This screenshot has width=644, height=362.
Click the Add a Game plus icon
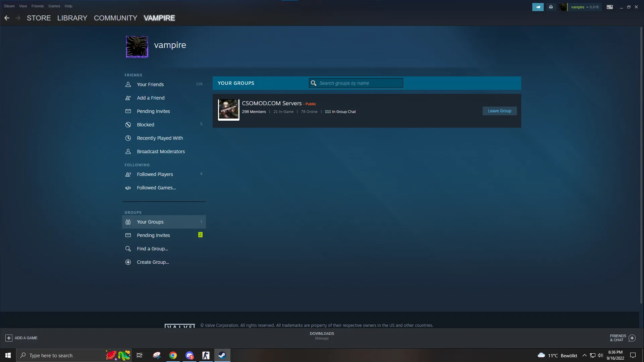pos(9,338)
